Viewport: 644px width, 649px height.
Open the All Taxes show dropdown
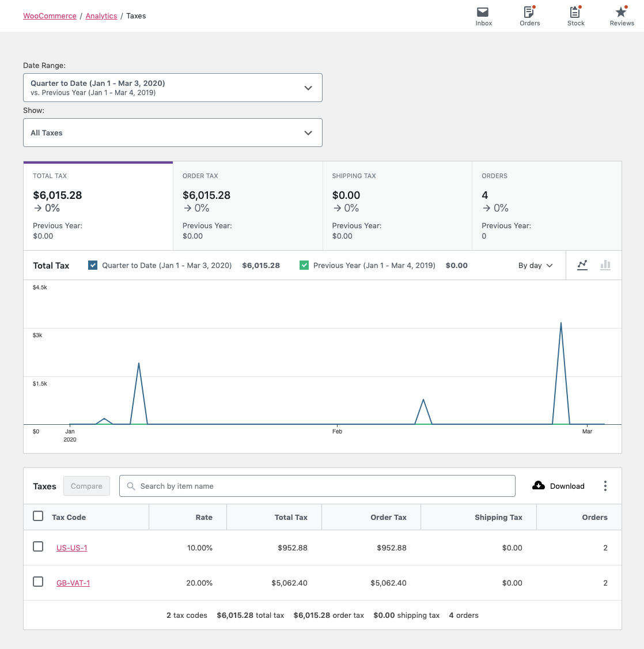point(172,133)
